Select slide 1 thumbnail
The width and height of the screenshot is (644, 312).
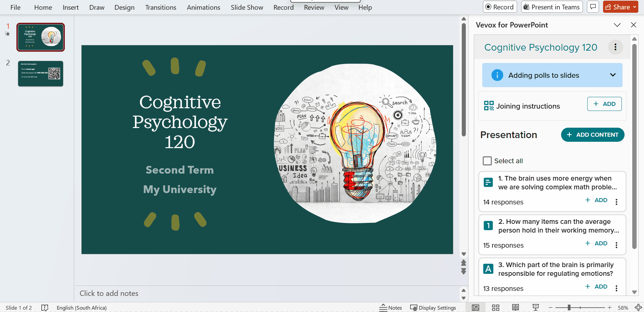pyautogui.click(x=41, y=37)
